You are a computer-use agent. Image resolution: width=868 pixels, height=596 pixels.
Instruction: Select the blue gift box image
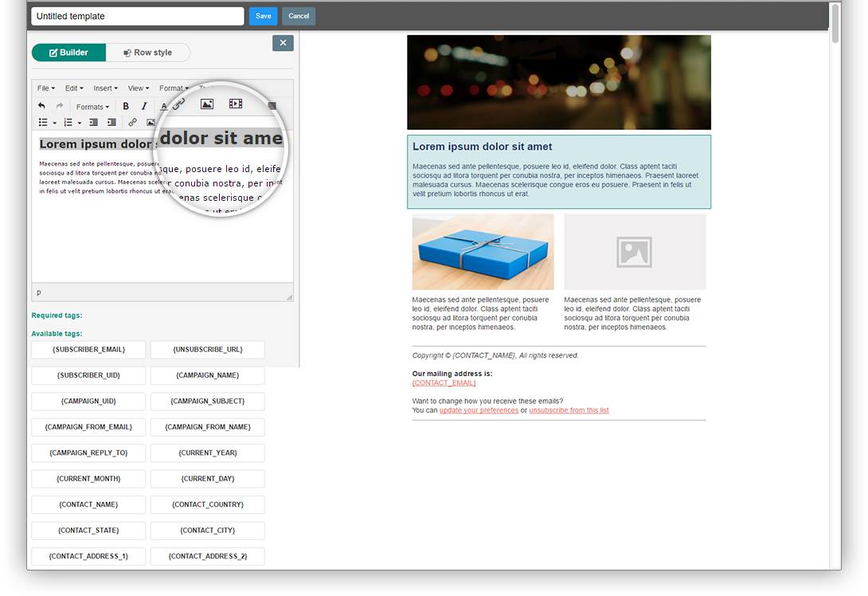pyautogui.click(x=483, y=252)
